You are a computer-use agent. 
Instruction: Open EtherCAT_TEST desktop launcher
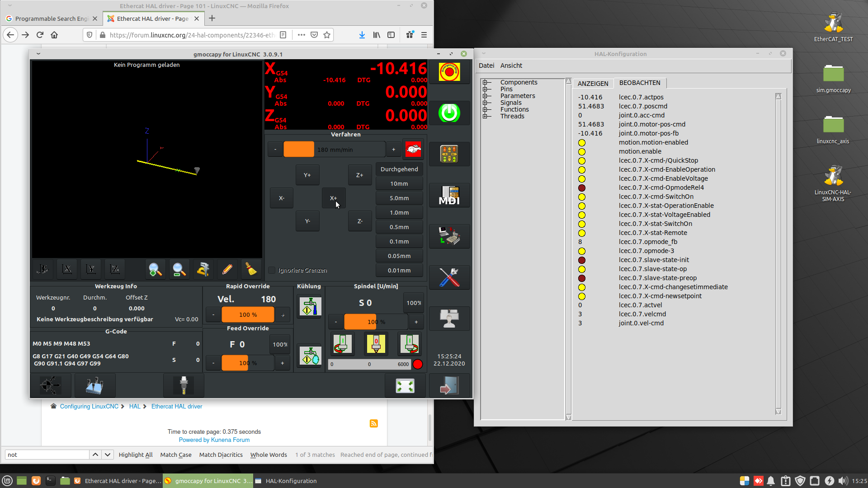point(833,27)
